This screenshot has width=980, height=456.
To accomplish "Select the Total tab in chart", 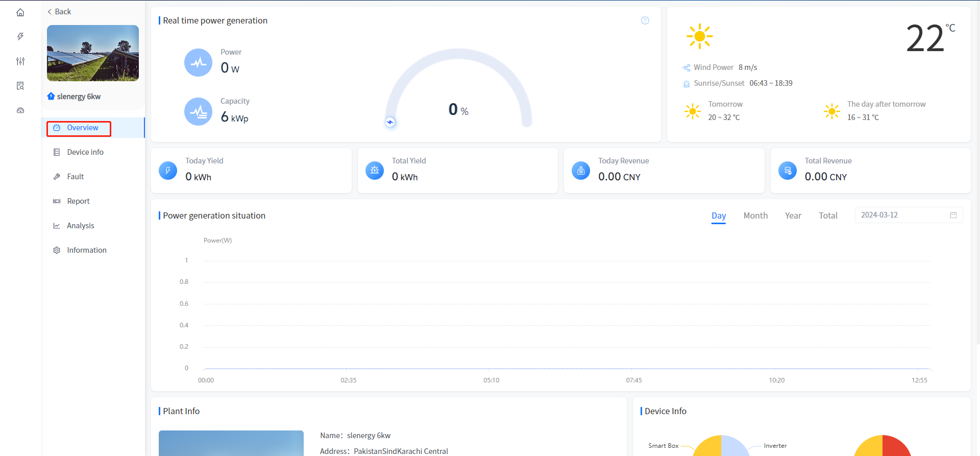I will coord(828,215).
